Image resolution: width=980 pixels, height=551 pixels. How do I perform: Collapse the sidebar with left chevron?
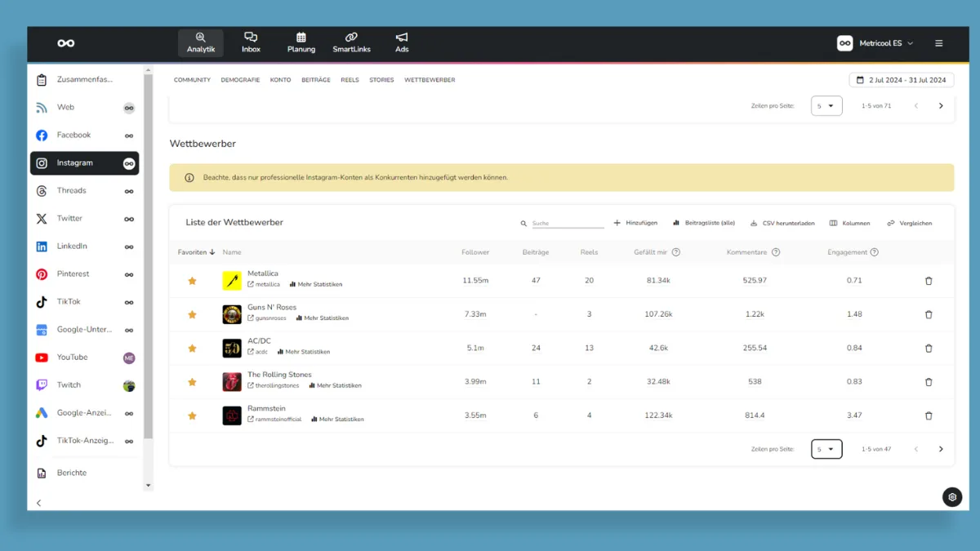pyautogui.click(x=38, y=503)
